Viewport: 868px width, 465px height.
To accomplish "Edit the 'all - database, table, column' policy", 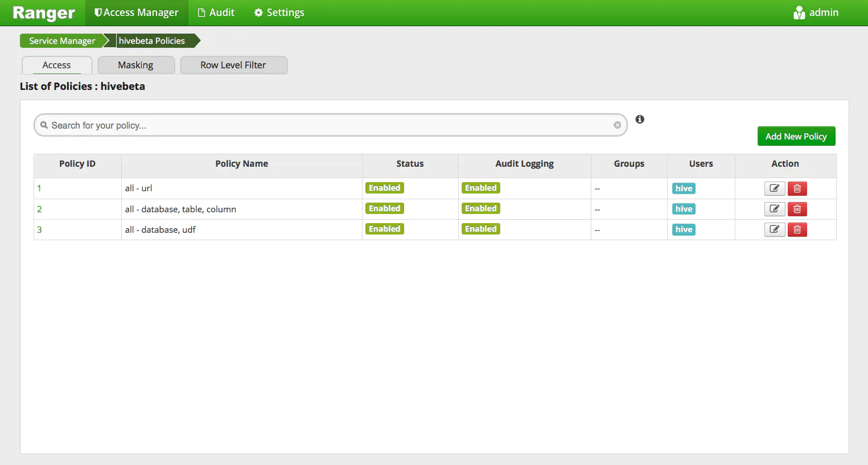I will point(774,209).
